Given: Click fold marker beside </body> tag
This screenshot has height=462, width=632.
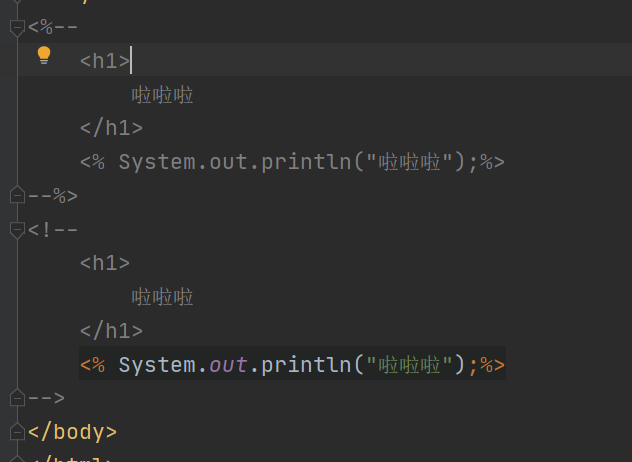Looking at the screenshot, I should [17, 432].
